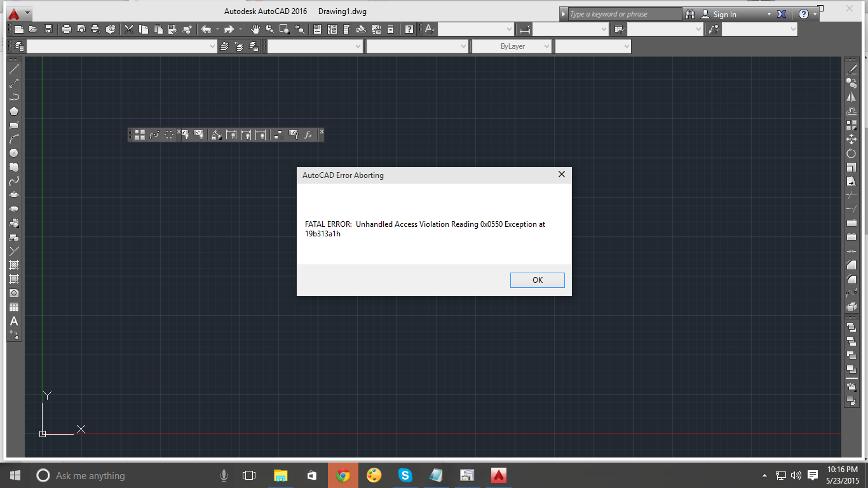Open Layer Properties Manager
The image size is (868, 488).
pyautogui.click(x=19, y=46)
